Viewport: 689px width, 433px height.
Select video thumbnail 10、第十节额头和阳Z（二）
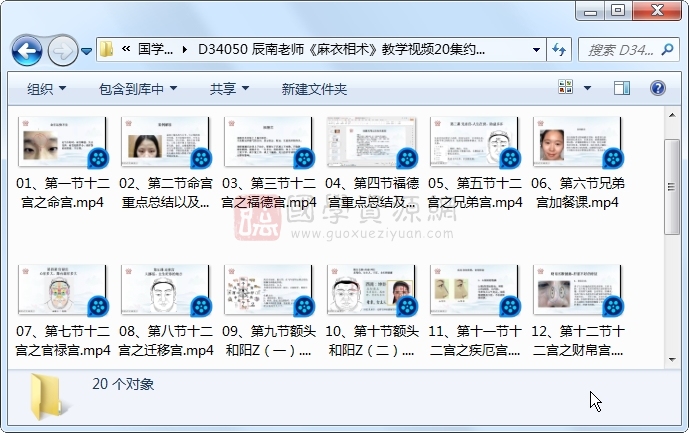[372, 290]
